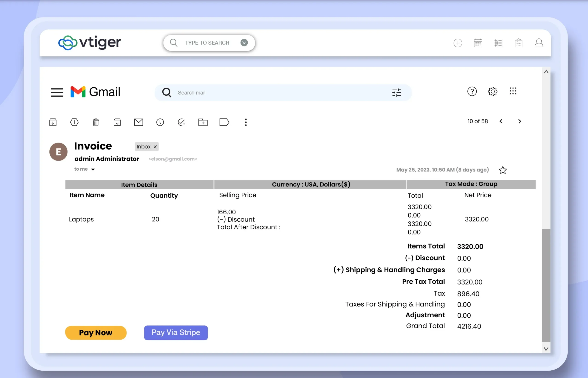
Task: Click the vtiger quick create plus icon
Action: point(458,43)
